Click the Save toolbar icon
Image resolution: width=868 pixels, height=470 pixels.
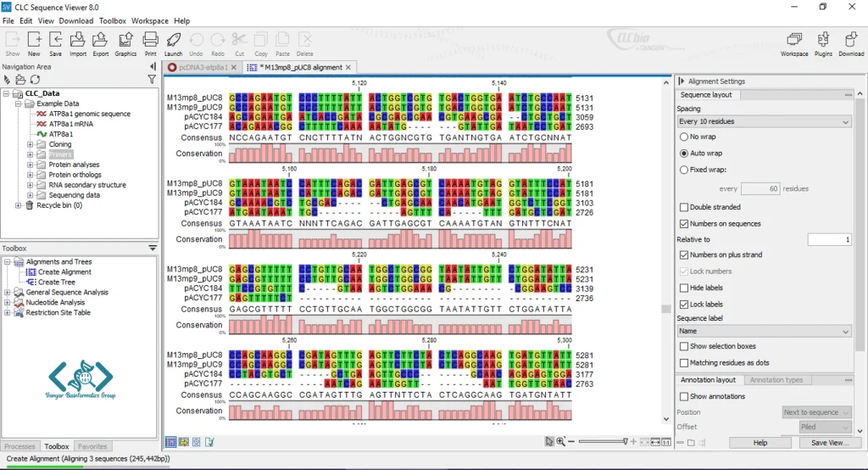(x=55, y=43)
